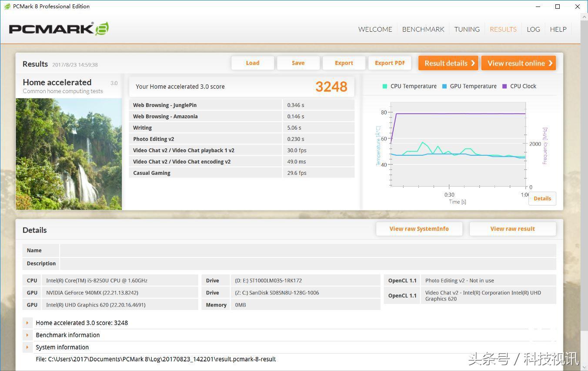Click the CPU Temperature legend swatch
This screenshot has height=371, width=588.
tap(384, 86)
